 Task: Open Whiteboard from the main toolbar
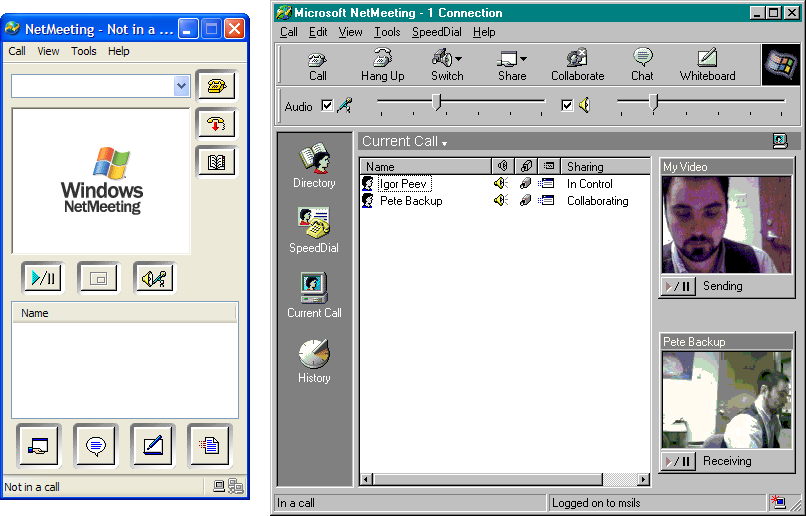coord(707,65)
